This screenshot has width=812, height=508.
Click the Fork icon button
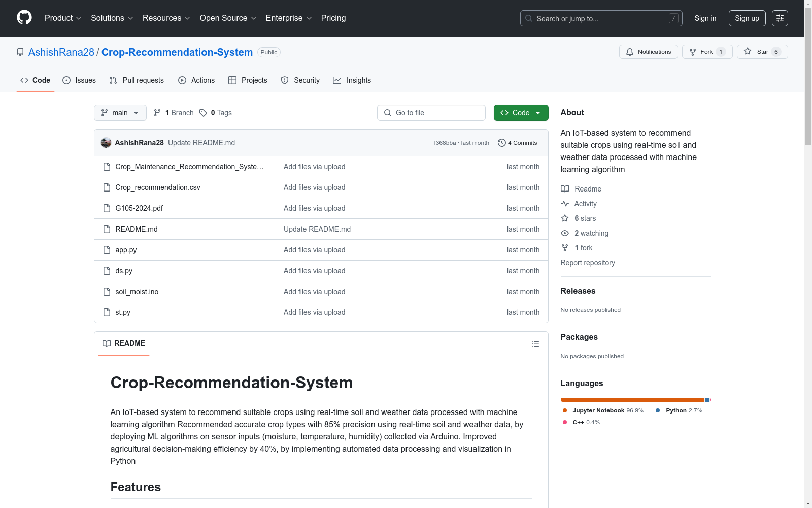pyautogui.click(x=693, y=52)
